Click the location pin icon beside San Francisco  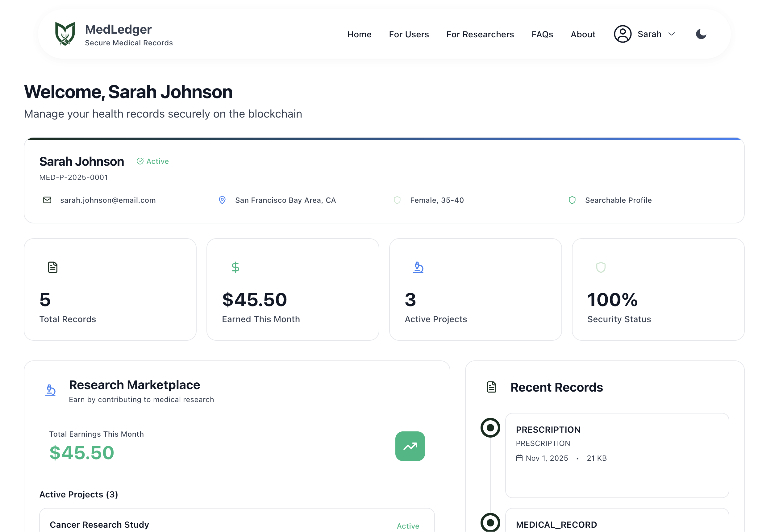(222, 200)
